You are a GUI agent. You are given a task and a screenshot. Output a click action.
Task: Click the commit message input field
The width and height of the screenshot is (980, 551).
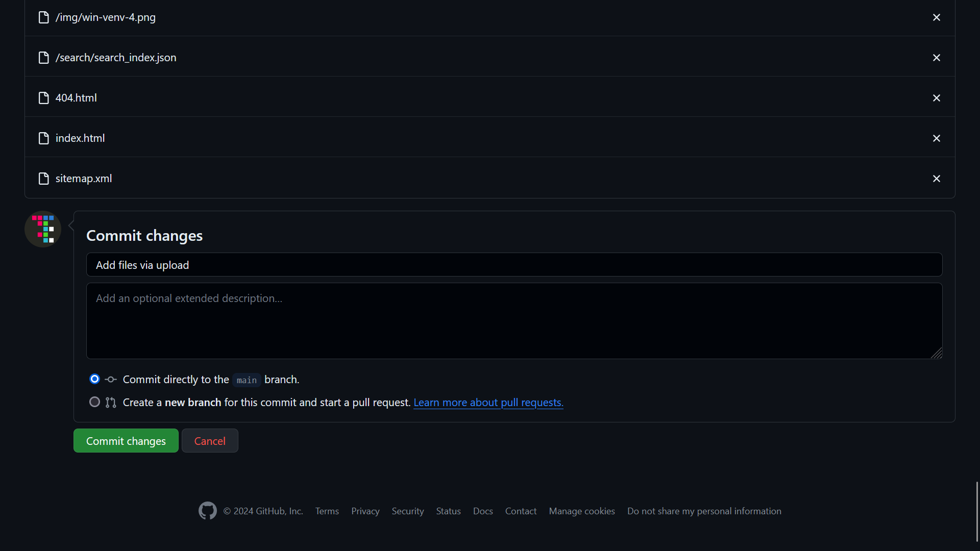(x=514, y=264)
